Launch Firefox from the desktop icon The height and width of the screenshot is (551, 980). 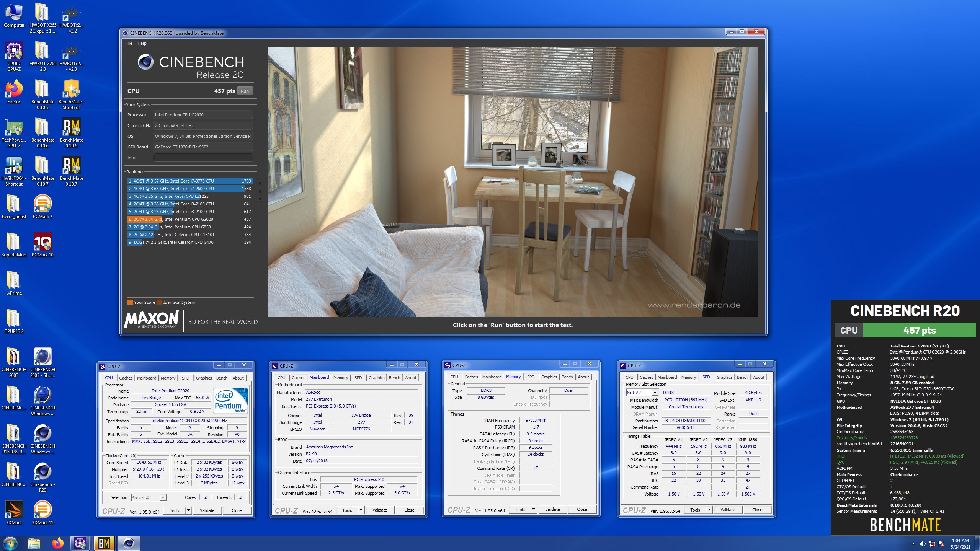(x=14, y=92)
